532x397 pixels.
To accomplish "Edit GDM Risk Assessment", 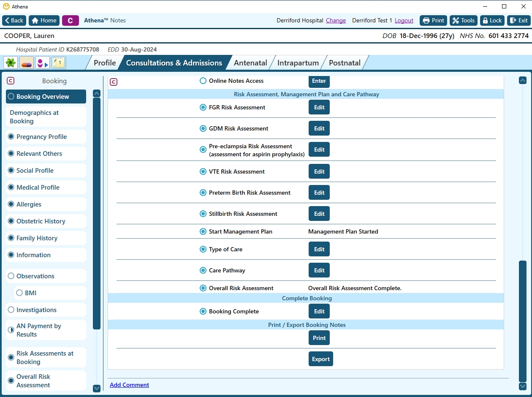I will (x=319, y=128).
